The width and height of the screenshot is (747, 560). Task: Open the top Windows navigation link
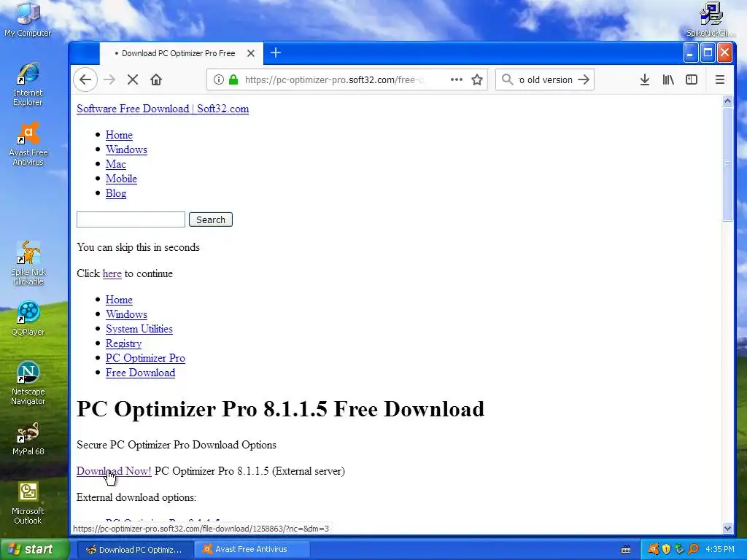coord(126,149)
